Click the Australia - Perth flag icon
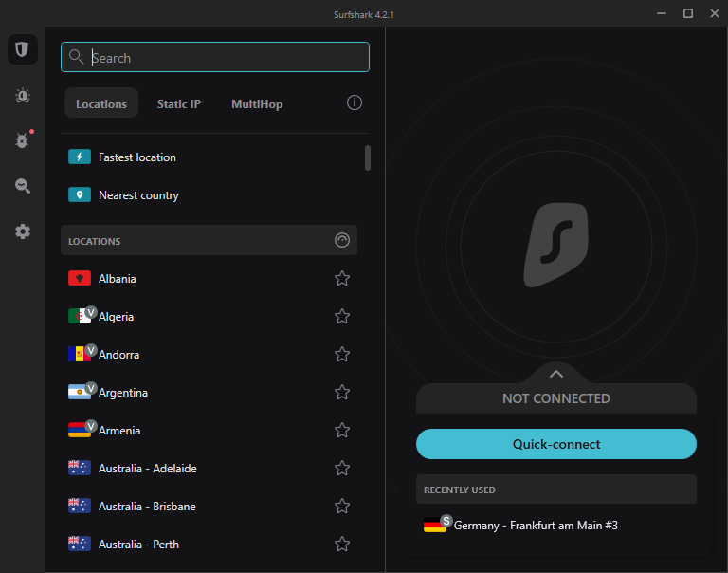The height and width of the screenshot is (573, 728). [x=80, y=544]
